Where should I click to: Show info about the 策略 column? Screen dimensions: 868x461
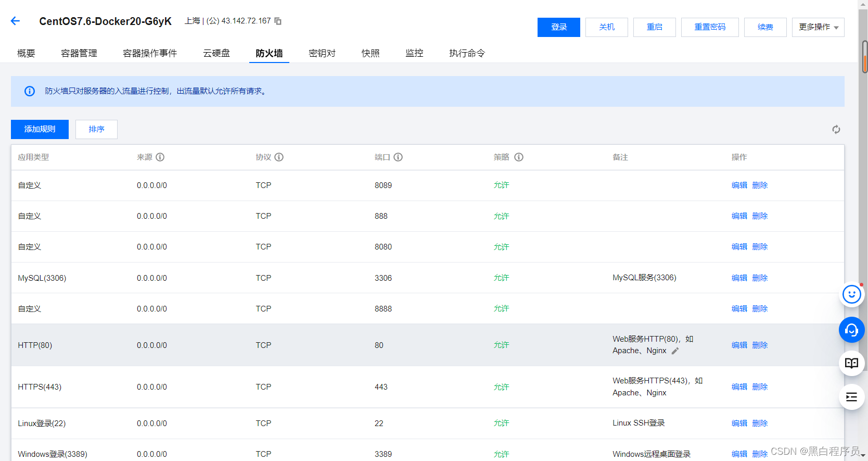coord(519,157)
